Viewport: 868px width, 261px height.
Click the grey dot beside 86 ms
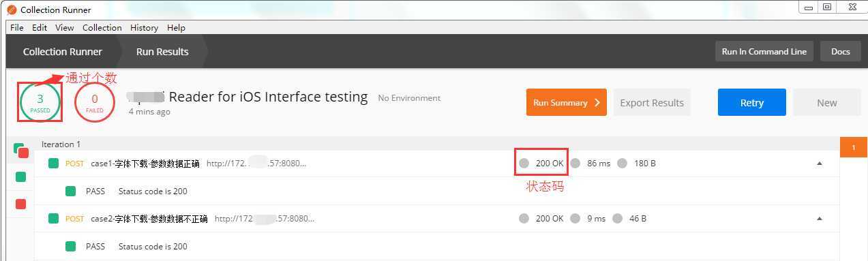(575, 164)
